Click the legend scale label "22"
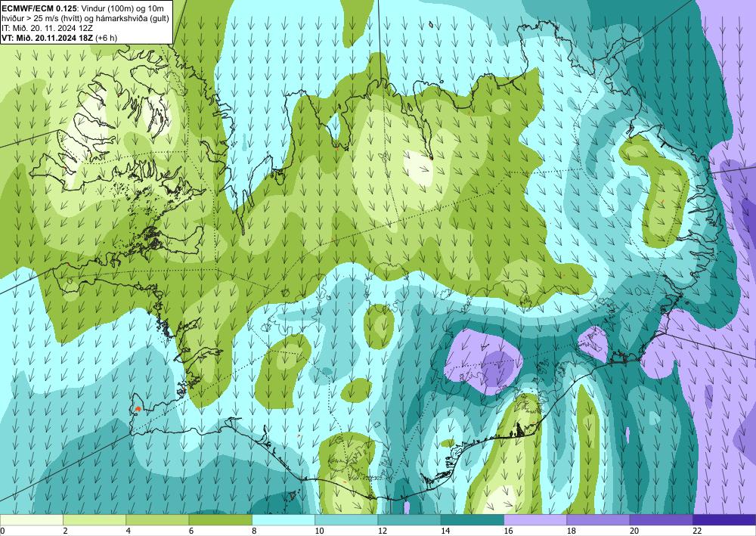756x536 pixels. pyautogui.click(x=697, y=531)
